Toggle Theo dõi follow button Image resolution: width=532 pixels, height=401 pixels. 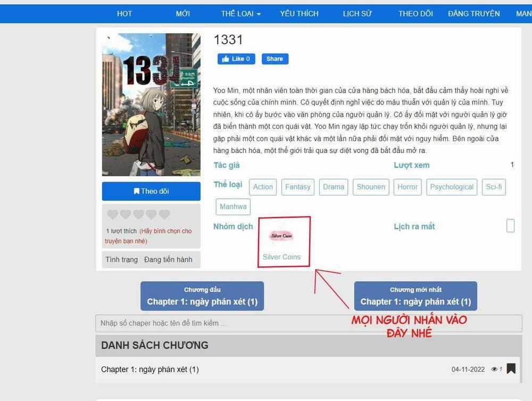coord(151,191)
